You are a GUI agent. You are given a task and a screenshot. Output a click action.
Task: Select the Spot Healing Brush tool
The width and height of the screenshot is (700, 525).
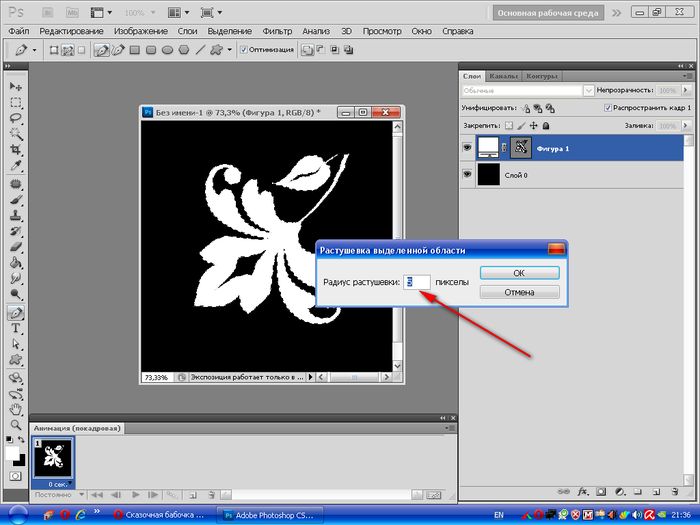pyautogui.click(x=16, y=184)
